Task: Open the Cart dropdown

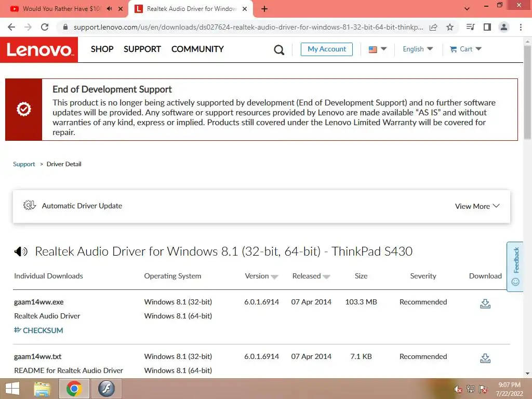Action: pos(465,49)
